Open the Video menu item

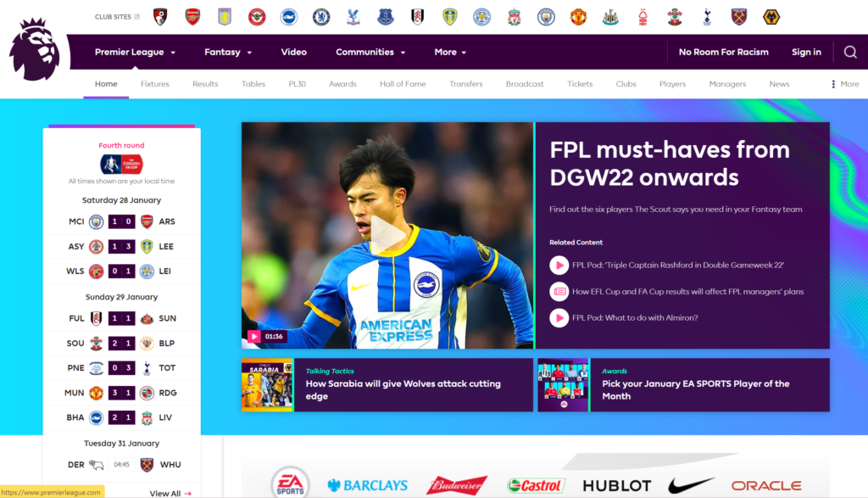pos(293,52)
